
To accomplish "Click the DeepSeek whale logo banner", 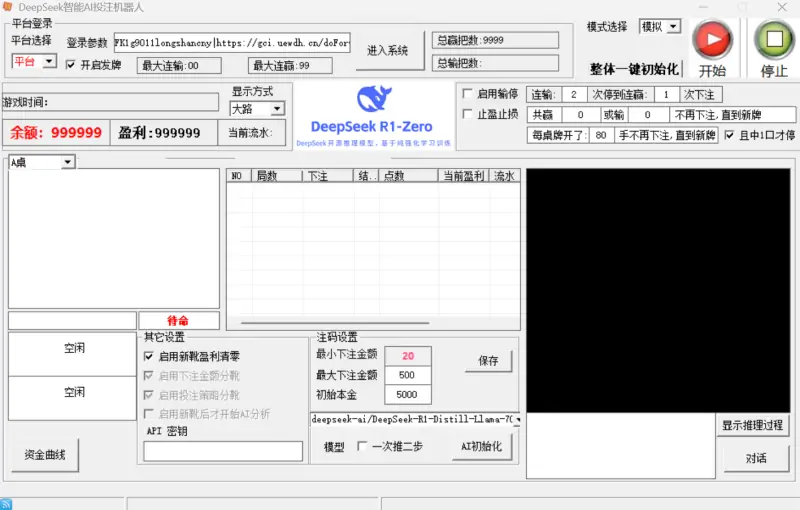I will [x=371, y=115].
